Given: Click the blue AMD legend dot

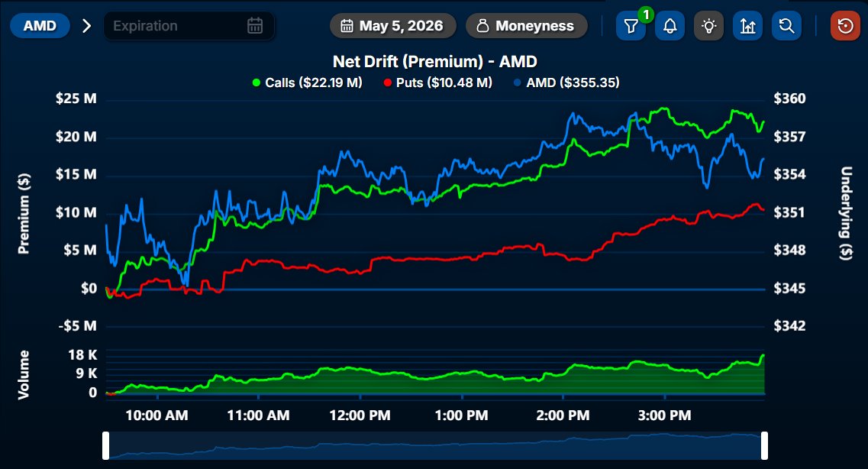Looking at the screenshot, I should click(x=518, y=83).
